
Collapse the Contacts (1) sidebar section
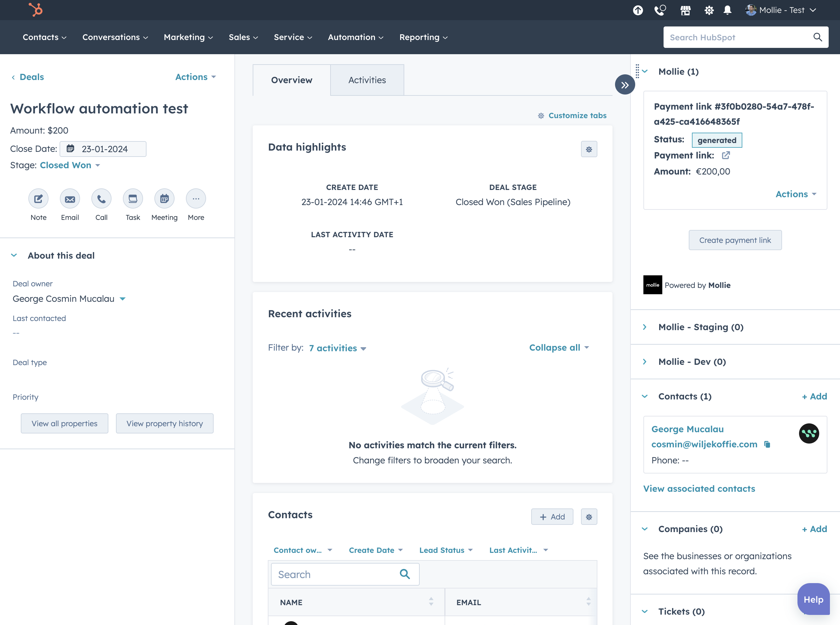tap(645, 396)
